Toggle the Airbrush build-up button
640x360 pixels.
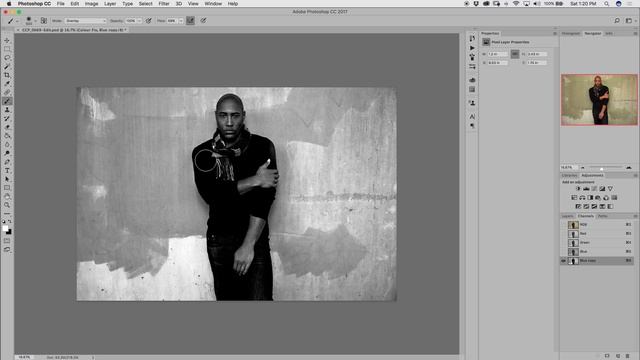[190, 20]
